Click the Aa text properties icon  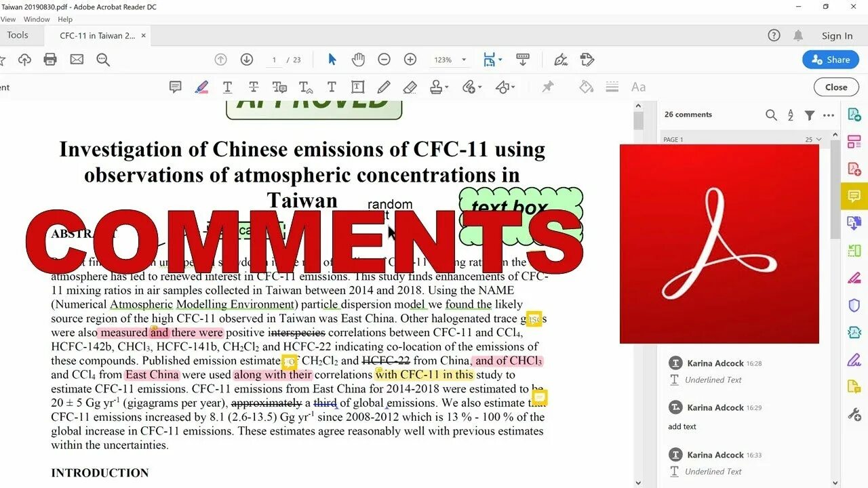[x=638, y=87]
